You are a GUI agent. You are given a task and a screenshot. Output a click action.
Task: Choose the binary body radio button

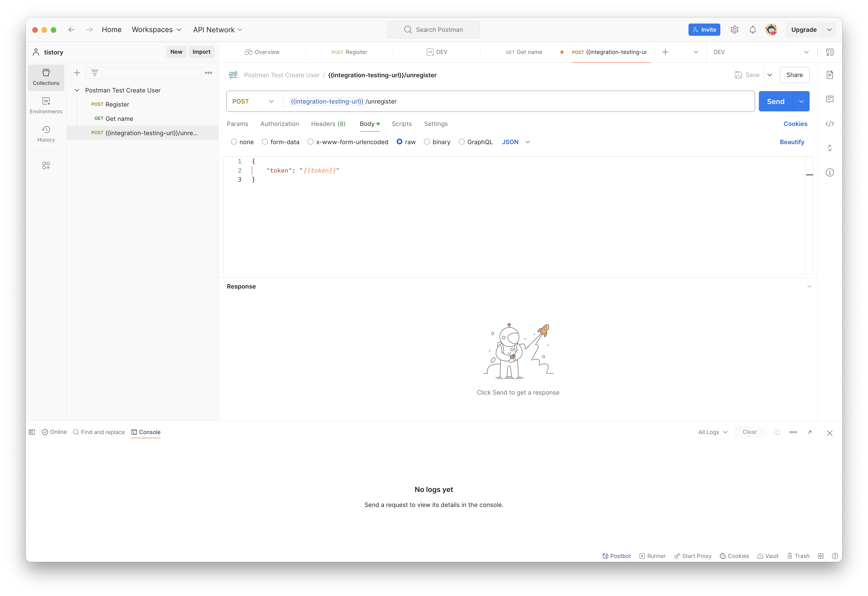[x=427, y=142]
